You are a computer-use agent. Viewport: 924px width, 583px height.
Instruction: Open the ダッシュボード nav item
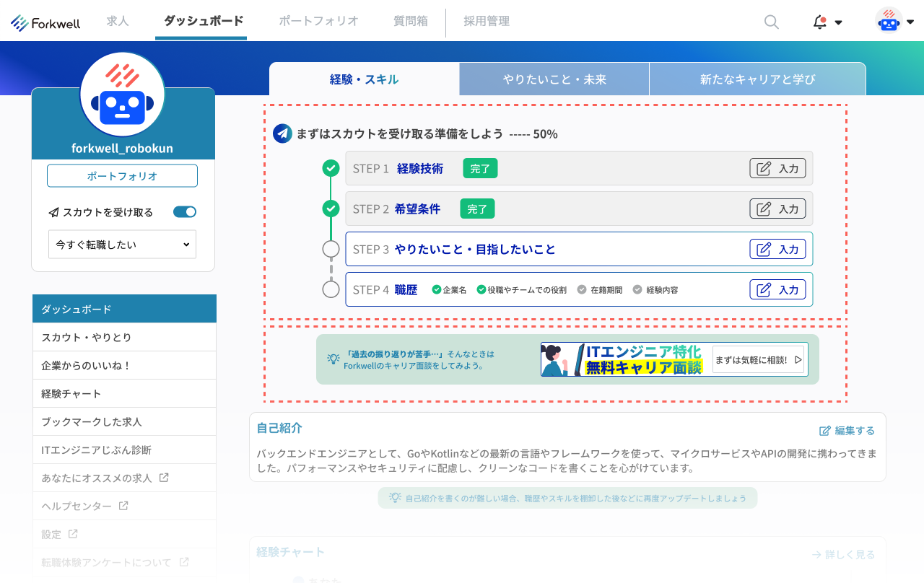click(204, 21)
